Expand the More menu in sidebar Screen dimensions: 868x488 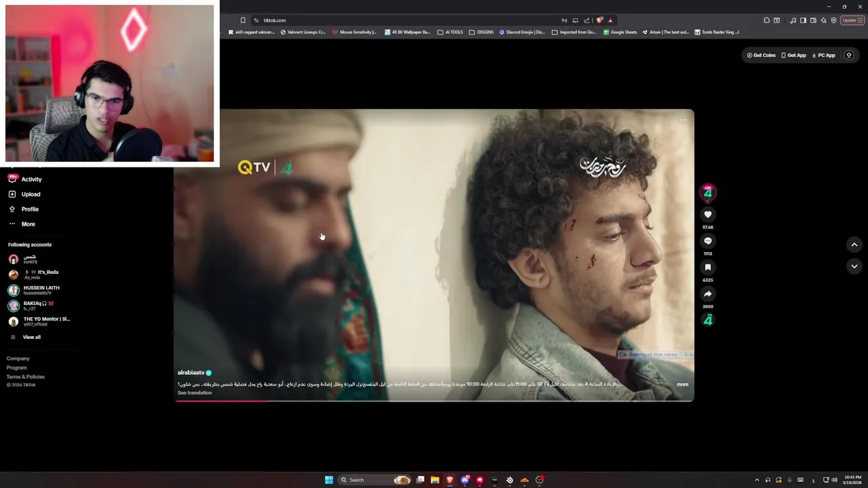(22, 224)
